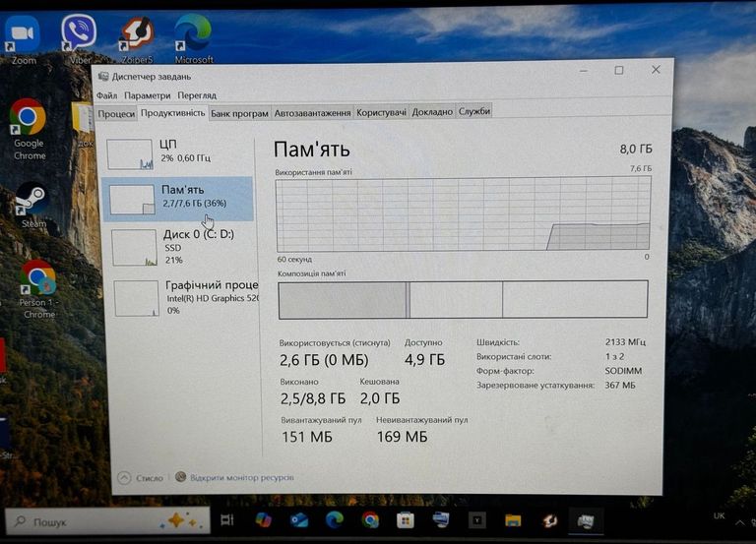The image size is (756, 544).
Task: Open Chrome from the taskbar
Action: 370,520
